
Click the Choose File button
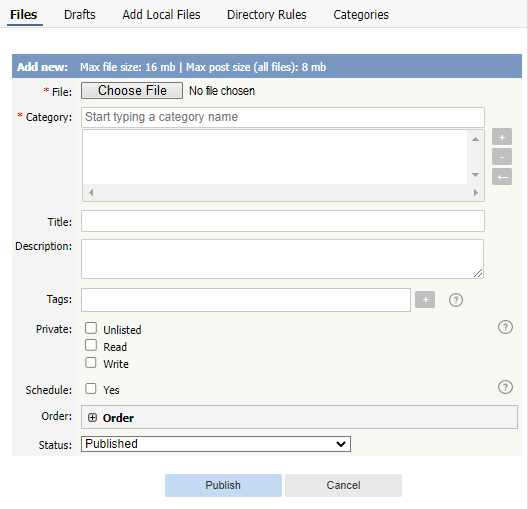tap(132, 91)
